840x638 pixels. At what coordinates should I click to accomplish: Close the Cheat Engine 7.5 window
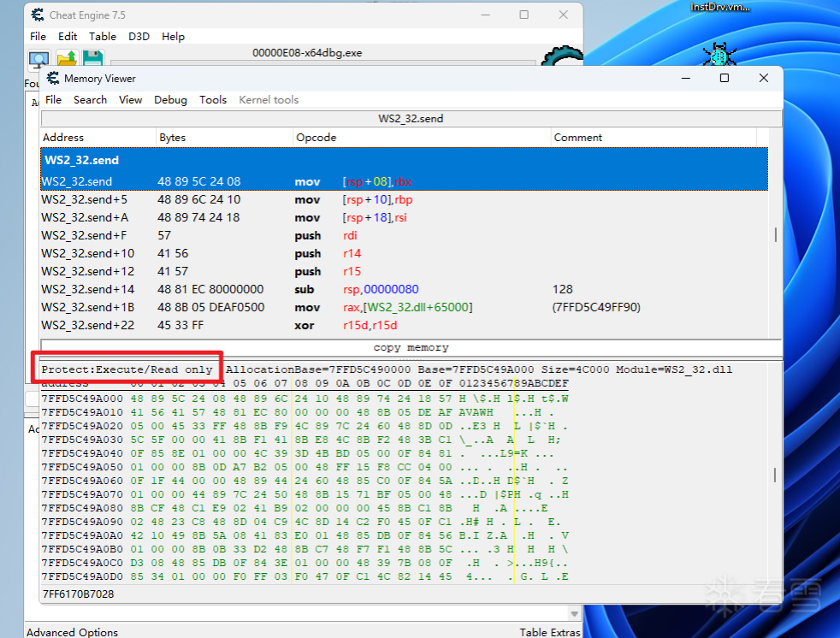563,15
